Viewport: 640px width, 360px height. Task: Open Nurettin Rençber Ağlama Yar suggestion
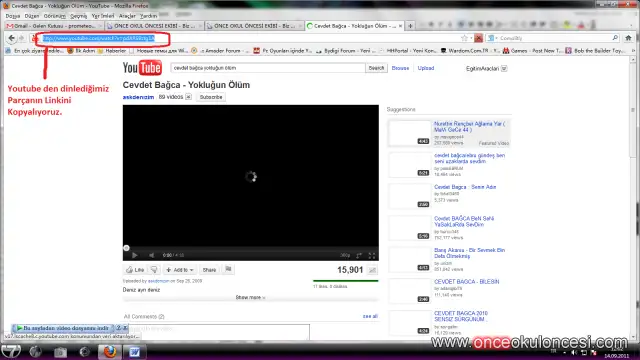(x=469, y=127)
